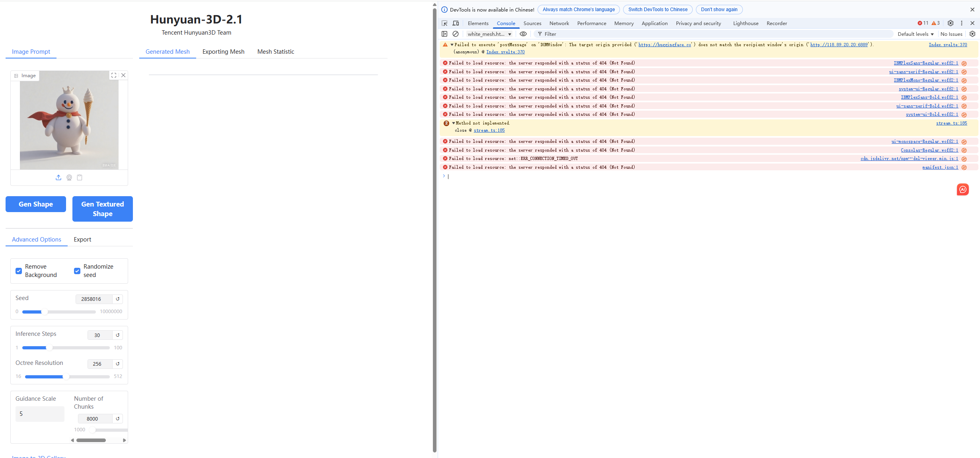The height and width of the screenshot is (458, 980).
Task: Dismiss the DevTools language info bar
Action: 972,10
